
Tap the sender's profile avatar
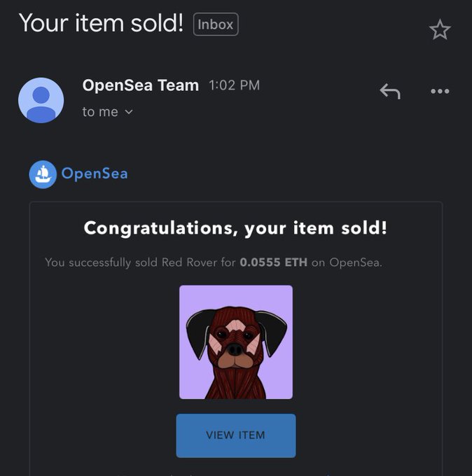pos(41,100)
